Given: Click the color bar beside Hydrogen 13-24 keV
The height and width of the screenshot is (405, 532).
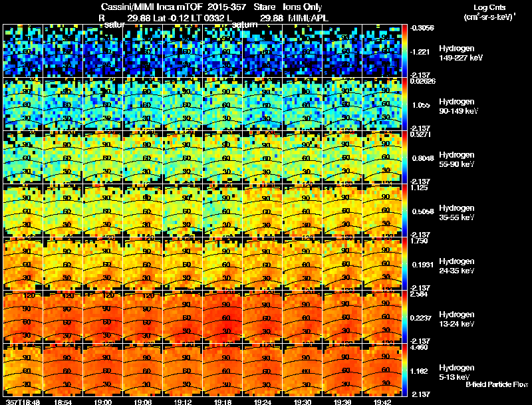Looking at the screenshot, I should point(404,317).
